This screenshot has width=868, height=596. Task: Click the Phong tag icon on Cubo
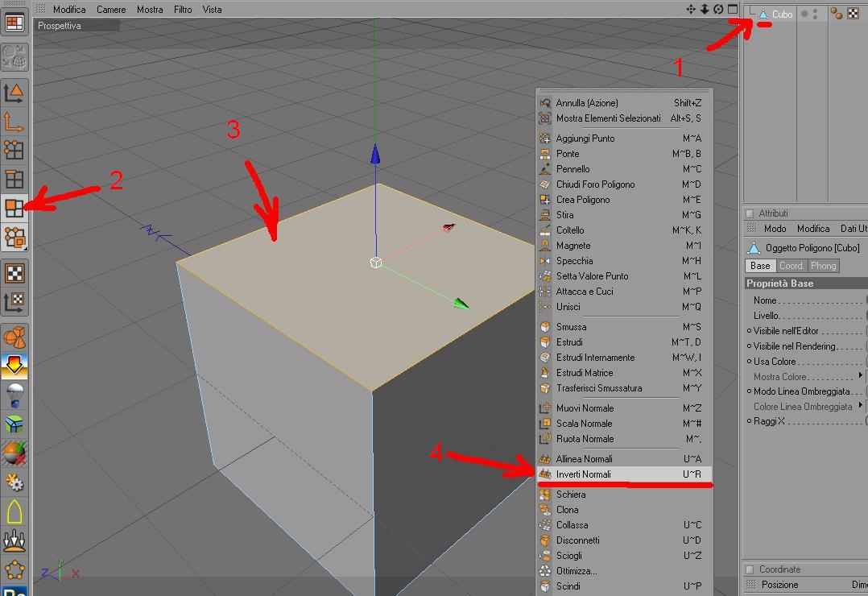tap(836, 14)
